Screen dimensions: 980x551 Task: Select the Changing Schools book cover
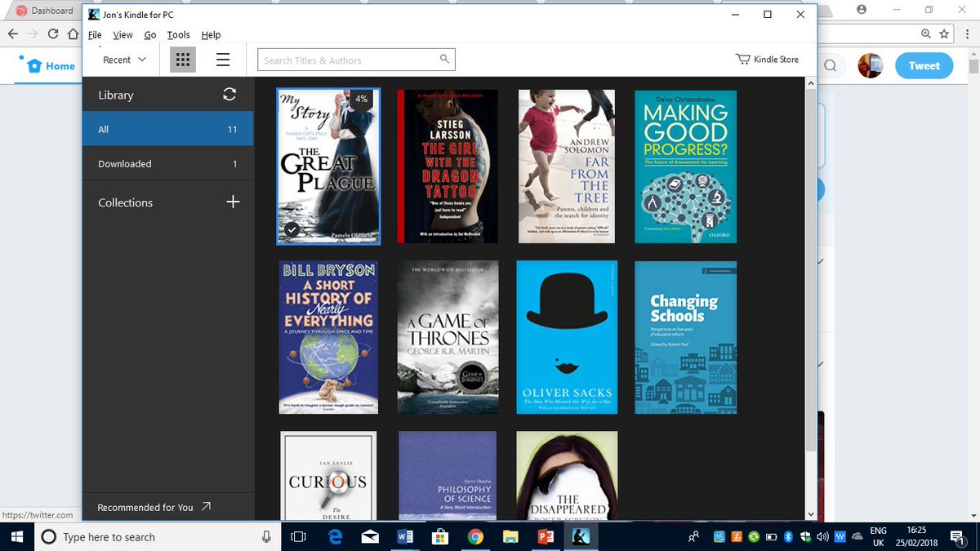(686, 338)
